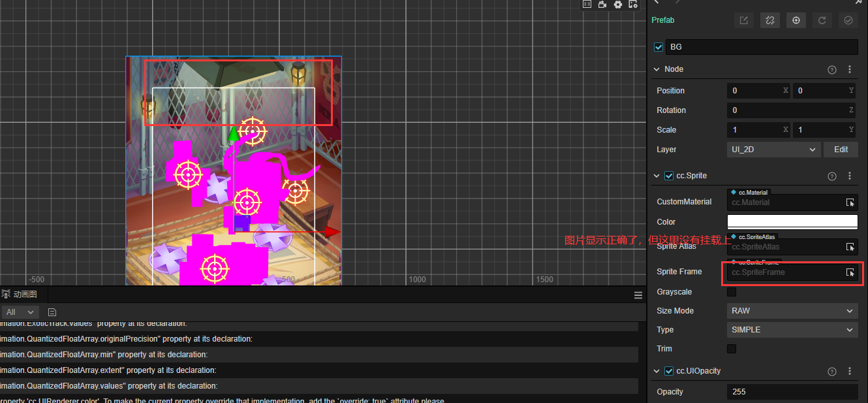Image resolution: width=868 pixels, height=403 pixels.
Task: Select the cc.UIRenderer.color override log line
Action: 319,399
